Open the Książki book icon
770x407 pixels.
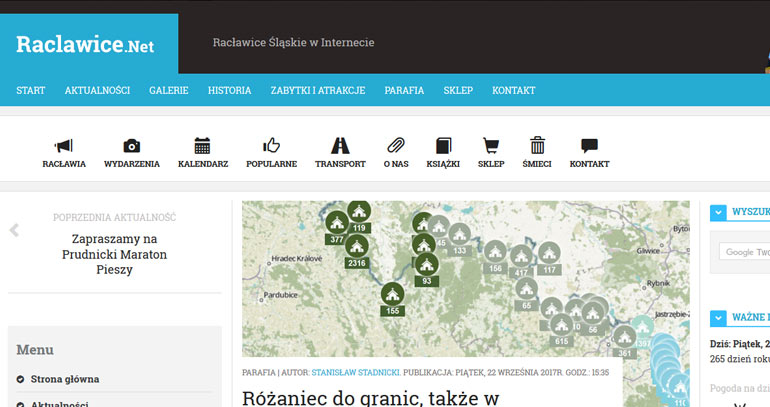click(x=443, y=146)
